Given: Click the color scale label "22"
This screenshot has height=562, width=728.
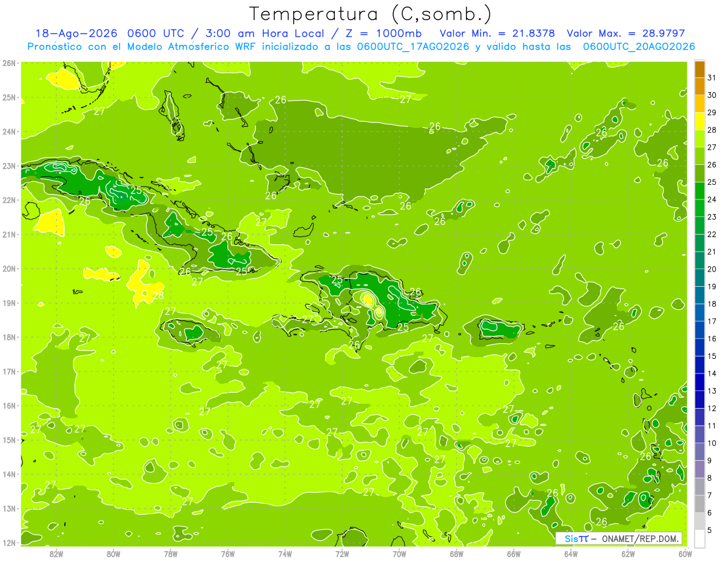Looking at the screenshot, I should [712, 234].
